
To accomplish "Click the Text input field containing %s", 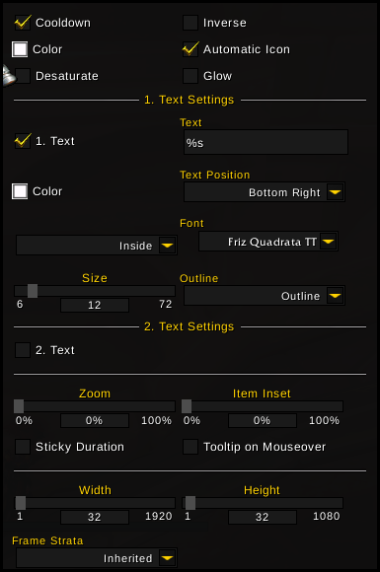I will coord(266,142).
